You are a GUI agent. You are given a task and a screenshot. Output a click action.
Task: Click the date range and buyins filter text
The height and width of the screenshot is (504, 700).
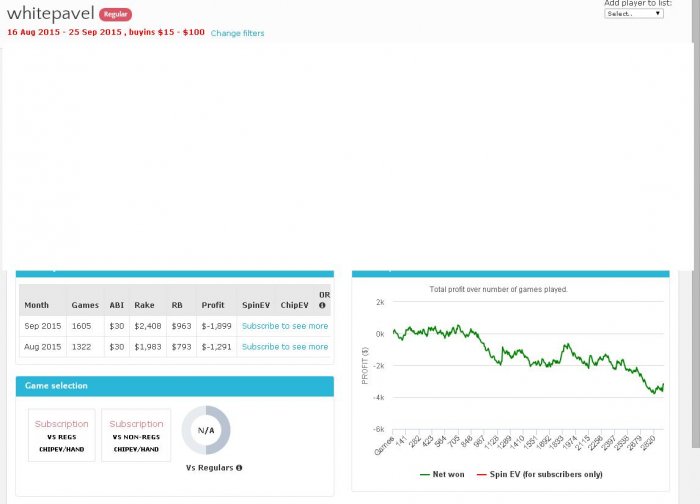tap(106, 32)
